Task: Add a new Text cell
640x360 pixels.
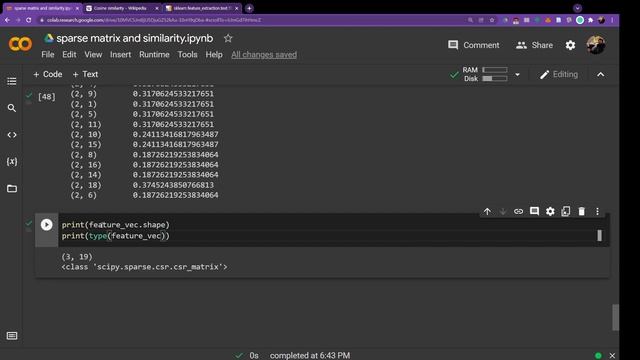Action: tap(85, 74)
